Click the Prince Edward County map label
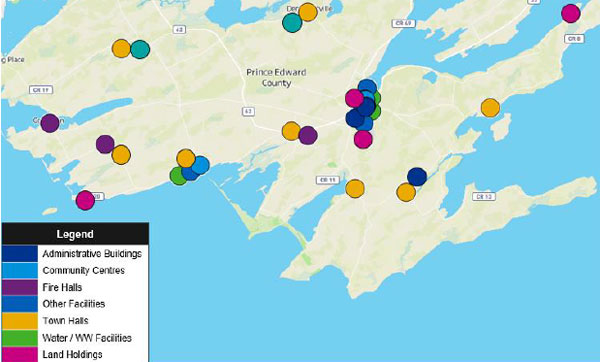 [x=276, y=78]
